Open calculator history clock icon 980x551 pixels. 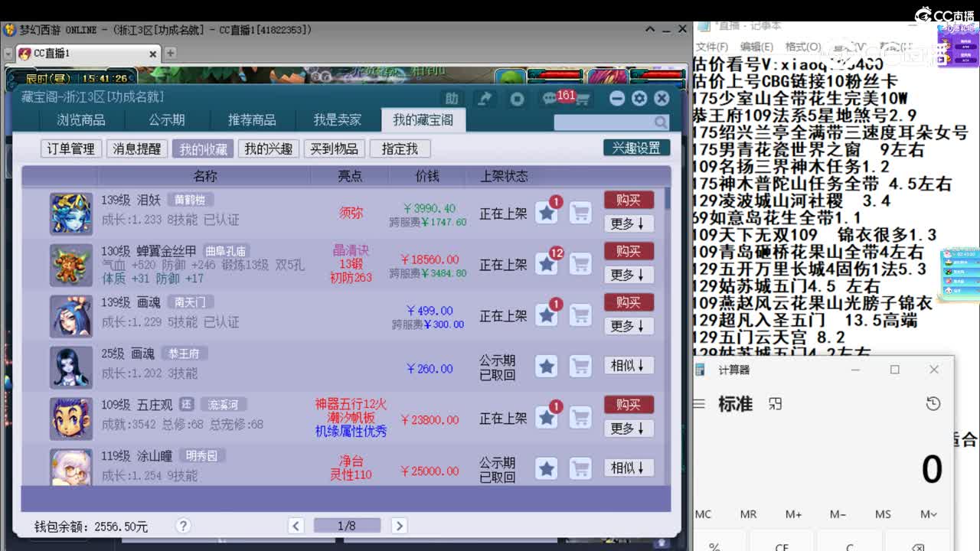point(933,403)
